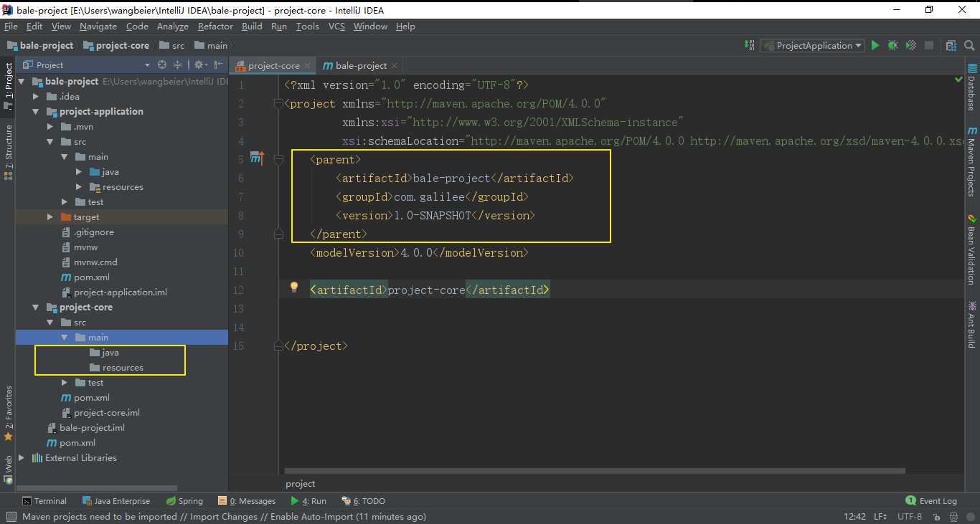Run with coverage icon in toolbar
The width and height of the screenshot is (980, 524).
click(x=911, y=45)
